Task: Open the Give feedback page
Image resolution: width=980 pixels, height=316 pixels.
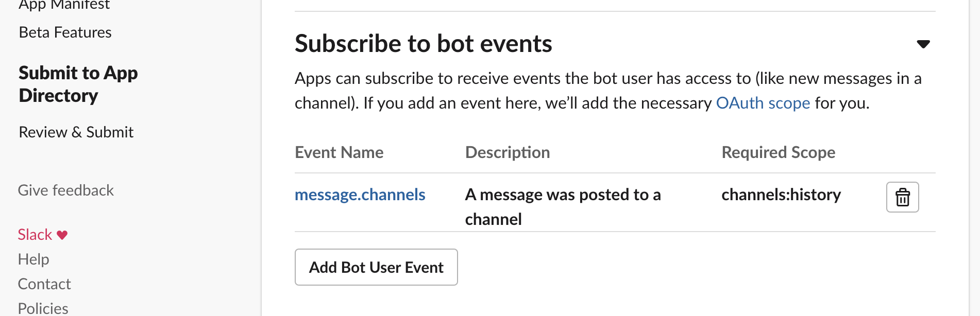Action: click(x=65, y=190)
